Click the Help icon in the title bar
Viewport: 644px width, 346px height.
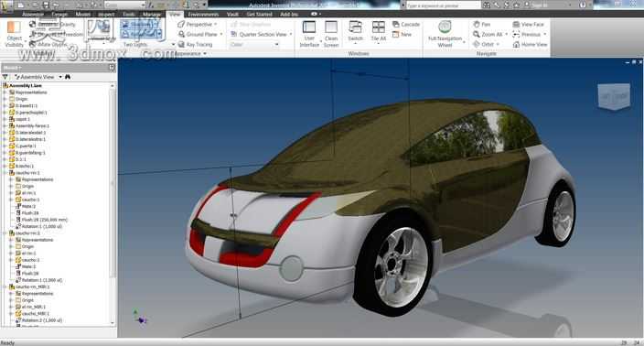click(582, 5)
